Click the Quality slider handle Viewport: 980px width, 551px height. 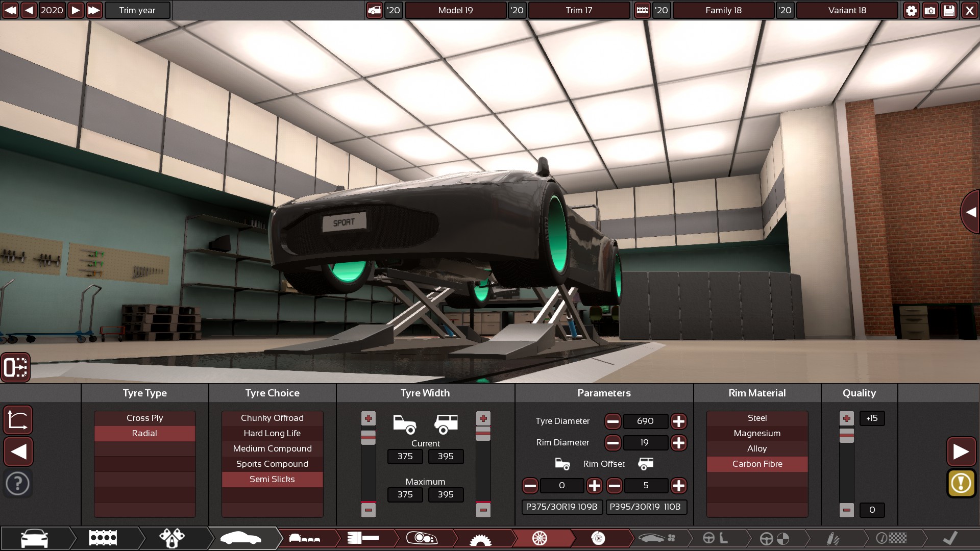[846, 435]
